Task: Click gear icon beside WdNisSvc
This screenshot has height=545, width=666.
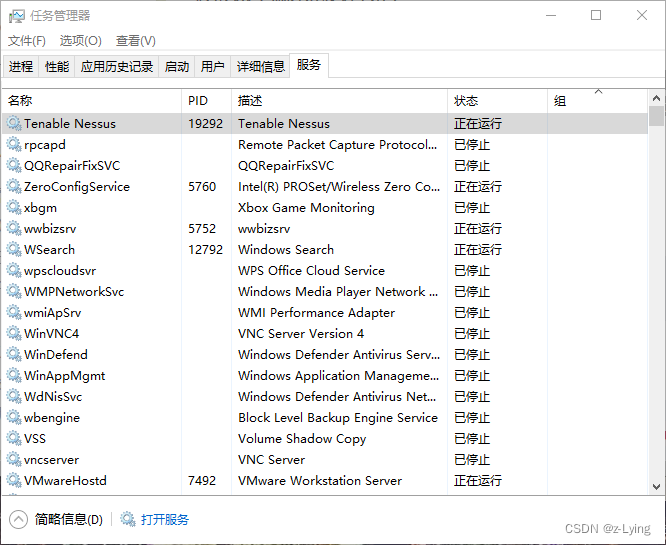Action: (14, 396)
